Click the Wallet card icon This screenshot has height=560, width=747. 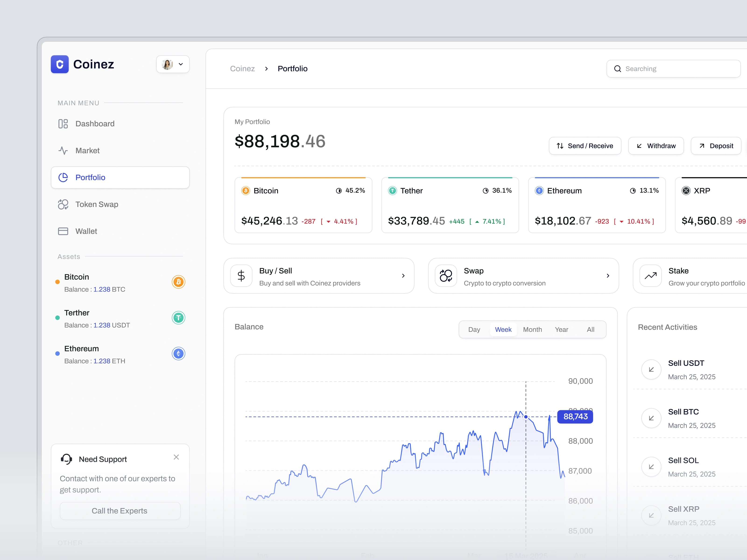63,231
